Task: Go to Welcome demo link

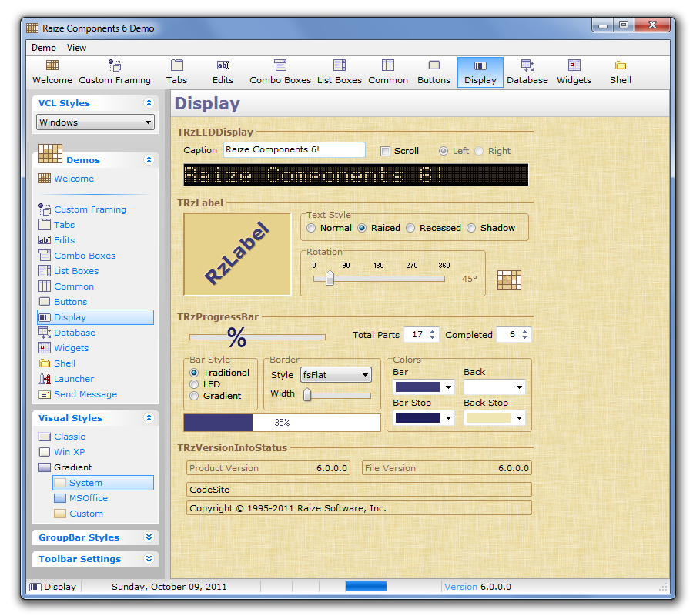Action: (74, 179)
